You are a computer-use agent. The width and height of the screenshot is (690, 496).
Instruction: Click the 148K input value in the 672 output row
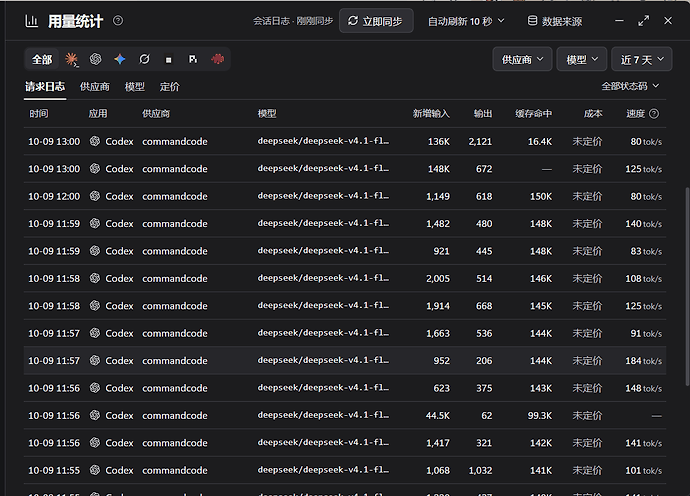click(439, 169)
